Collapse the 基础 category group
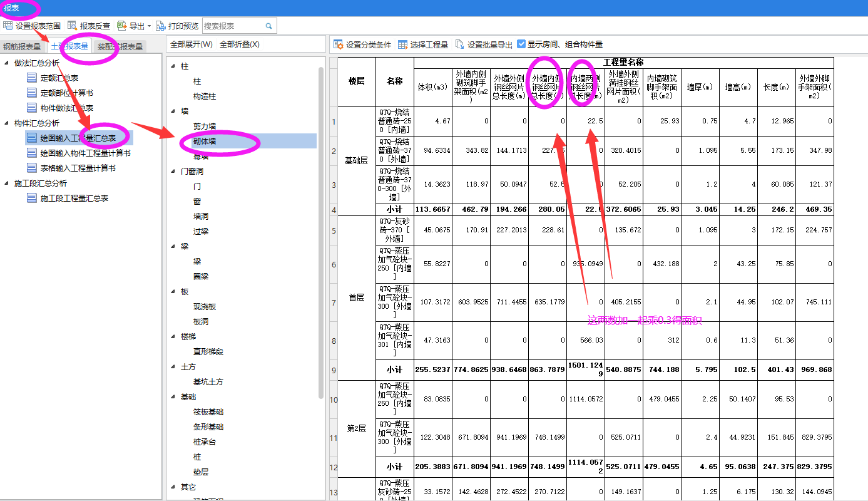The image size is (868, 501). 174,397
